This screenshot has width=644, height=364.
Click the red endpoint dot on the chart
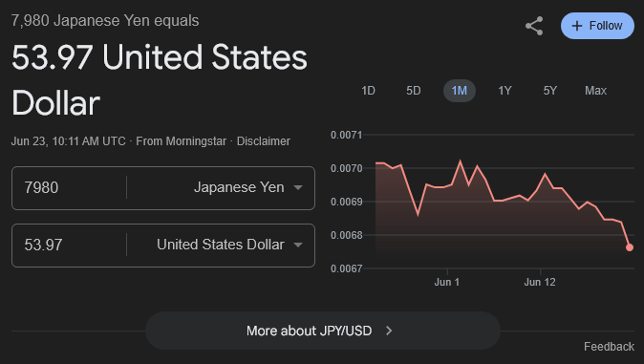tap(630, 247)
